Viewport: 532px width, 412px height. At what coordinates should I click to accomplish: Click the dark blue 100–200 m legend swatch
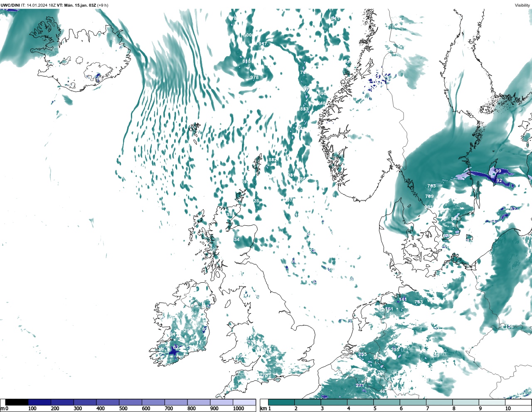(39, 402)
